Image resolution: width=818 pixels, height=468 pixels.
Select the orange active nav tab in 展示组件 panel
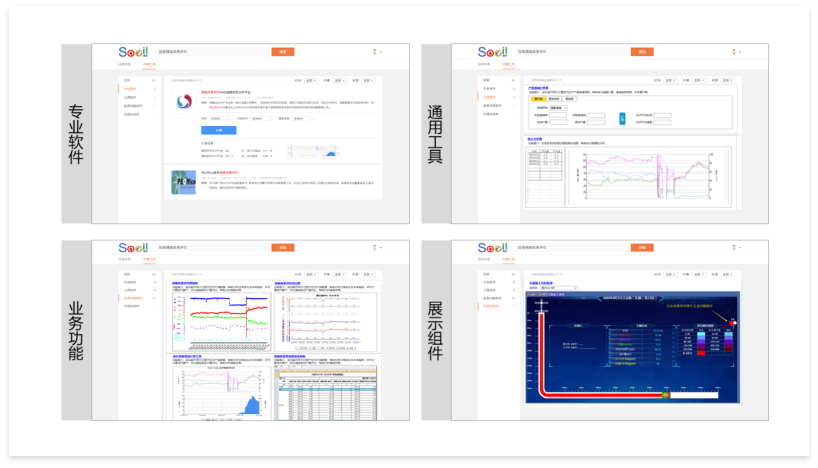(x=509, y=259)
